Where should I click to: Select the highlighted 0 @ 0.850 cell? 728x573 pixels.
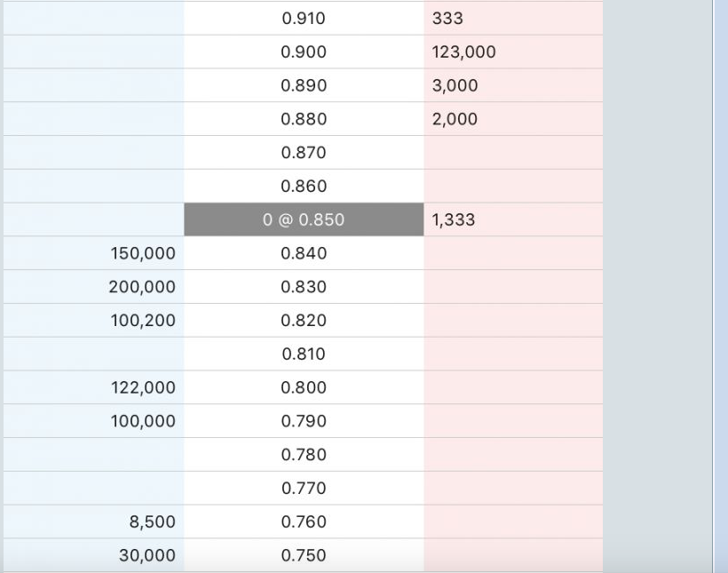tap(304, 219)
